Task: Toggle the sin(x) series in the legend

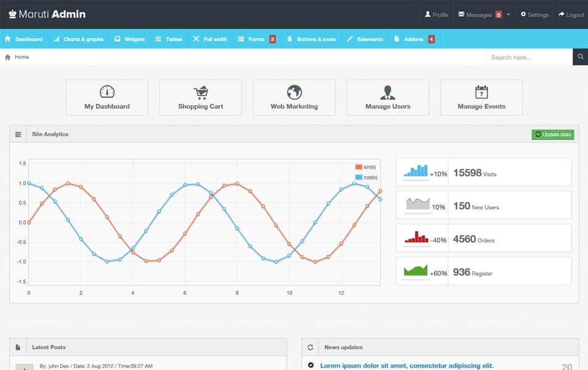Action: 365,166
